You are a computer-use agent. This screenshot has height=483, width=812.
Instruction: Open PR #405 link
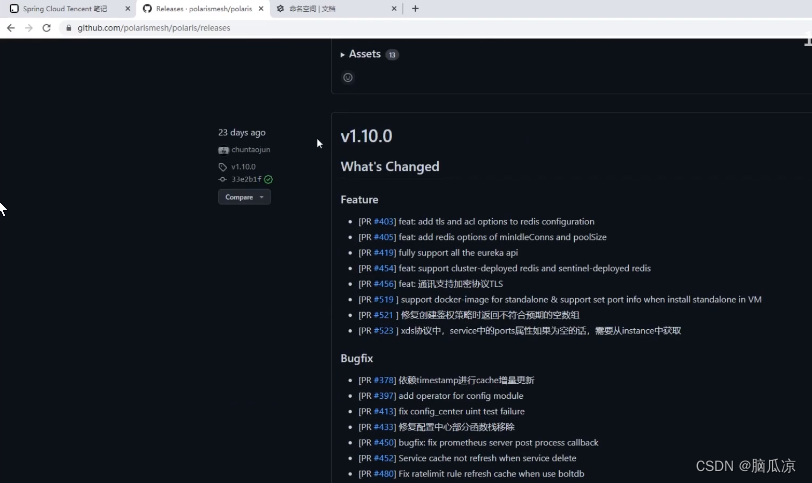click(384, 237)
